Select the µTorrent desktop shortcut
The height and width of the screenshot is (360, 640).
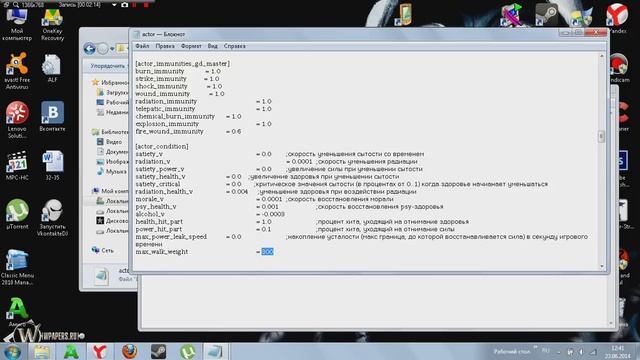(17, 214)
